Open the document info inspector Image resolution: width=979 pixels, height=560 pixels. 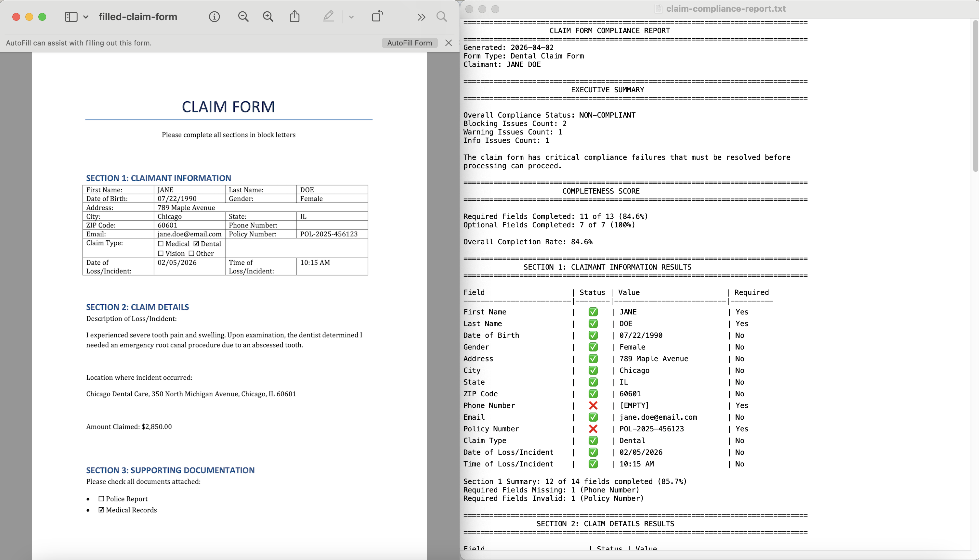214,17
